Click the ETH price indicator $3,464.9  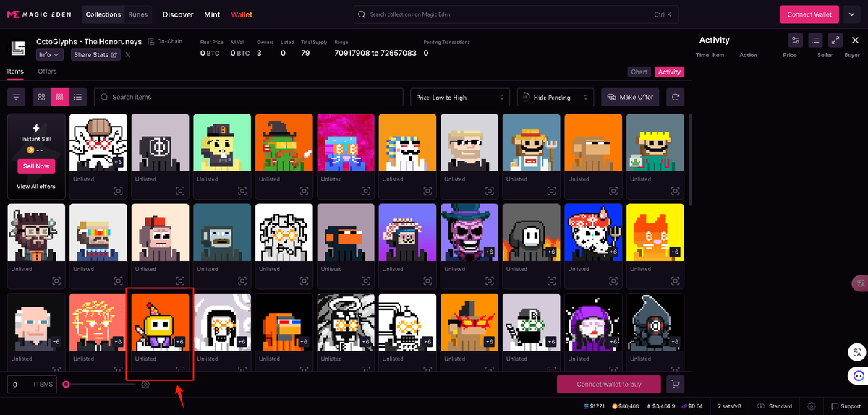tap(661, 406)
